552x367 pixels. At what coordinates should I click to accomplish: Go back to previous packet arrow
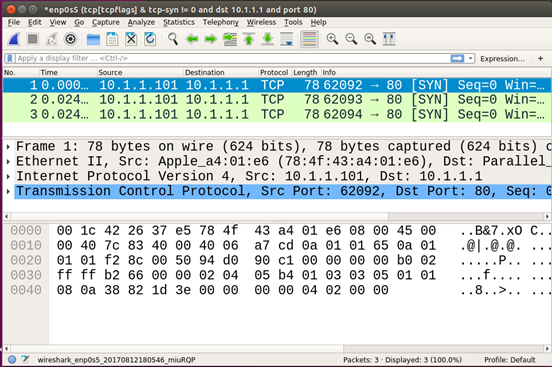[192, 39]
